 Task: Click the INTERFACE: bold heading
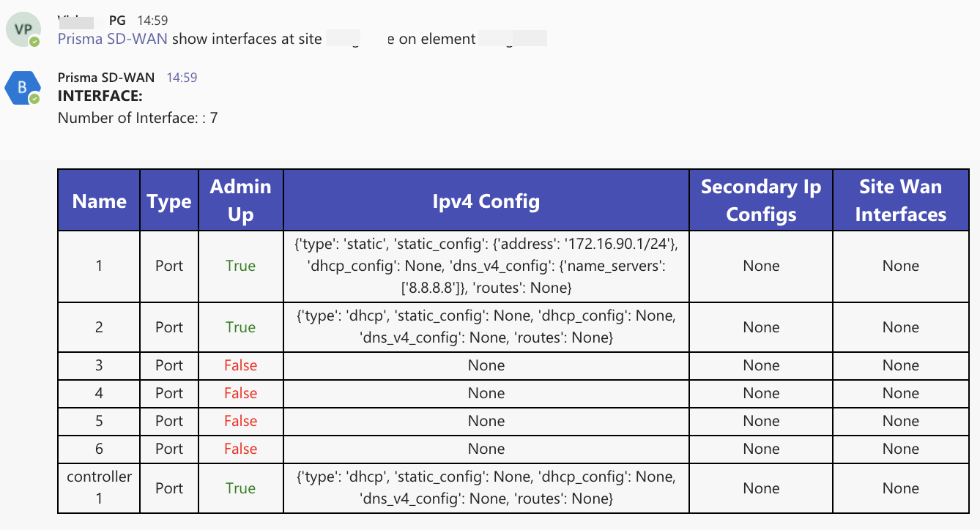100,97
